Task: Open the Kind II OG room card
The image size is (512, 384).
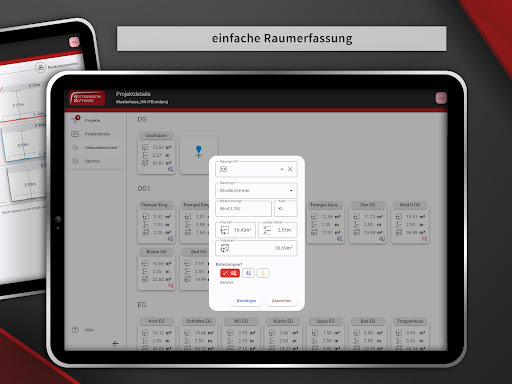Action: click(x=410, y=222)
